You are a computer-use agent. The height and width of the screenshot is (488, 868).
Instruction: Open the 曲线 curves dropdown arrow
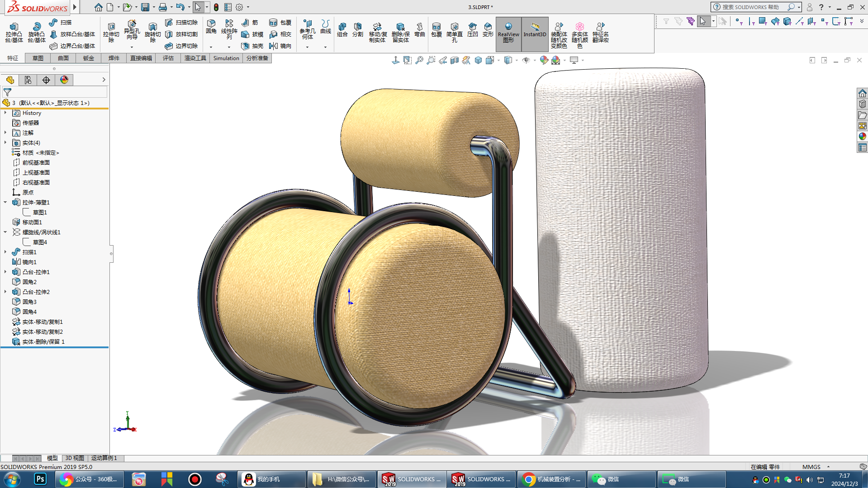click(325, 47)
